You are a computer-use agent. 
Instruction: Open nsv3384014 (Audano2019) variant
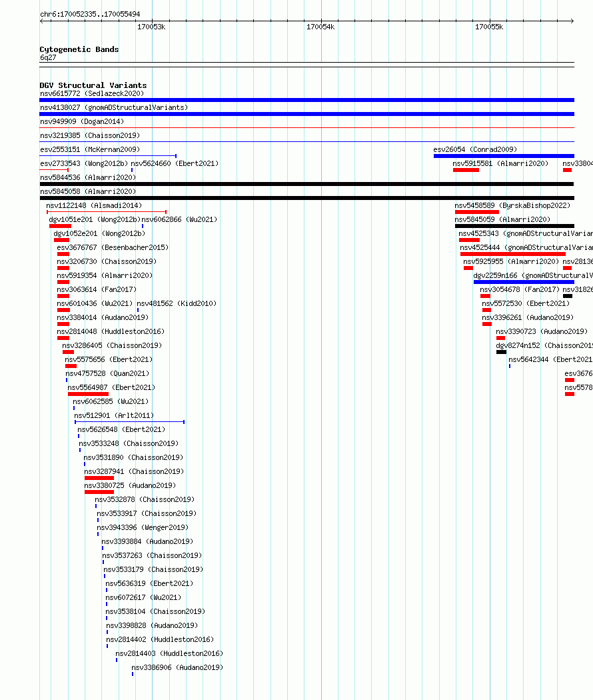pyautogui.click(x=103, y=317)
